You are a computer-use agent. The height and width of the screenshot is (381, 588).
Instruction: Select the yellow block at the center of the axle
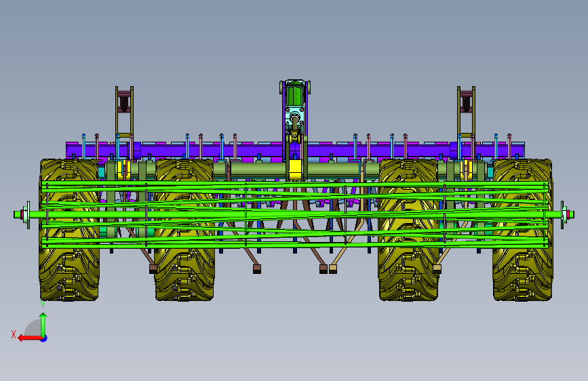295,170
